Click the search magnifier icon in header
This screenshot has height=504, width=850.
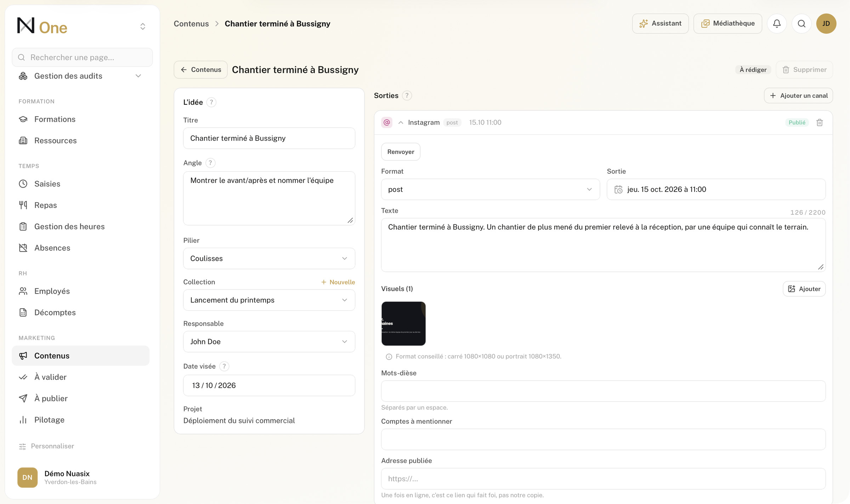click(801, 23)
